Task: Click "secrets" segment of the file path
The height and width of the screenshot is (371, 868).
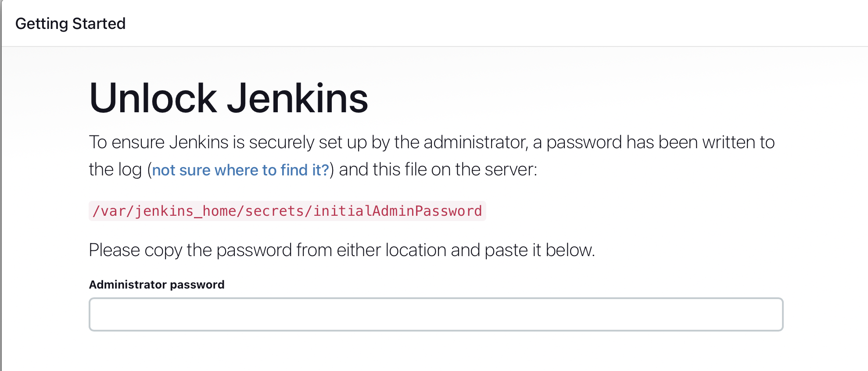Action: click(x=274, y=211)
